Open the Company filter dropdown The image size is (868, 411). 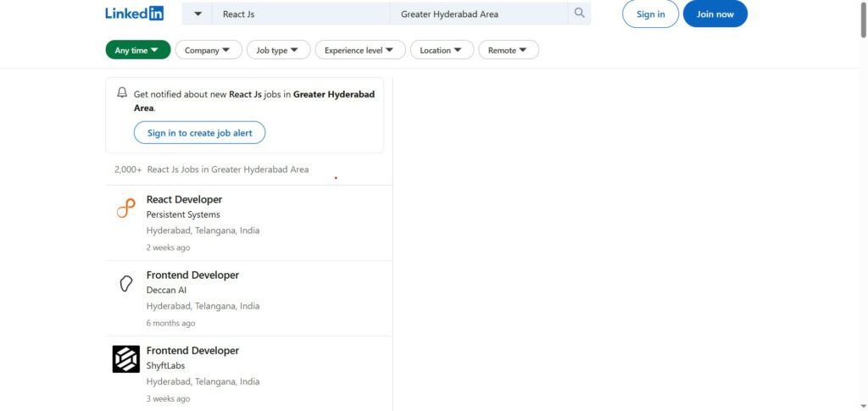(209, 50)
